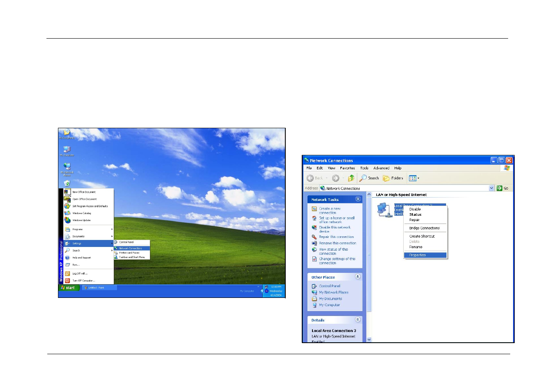
Task: Open the Favorites menu
Action: [x=347, y=168]
